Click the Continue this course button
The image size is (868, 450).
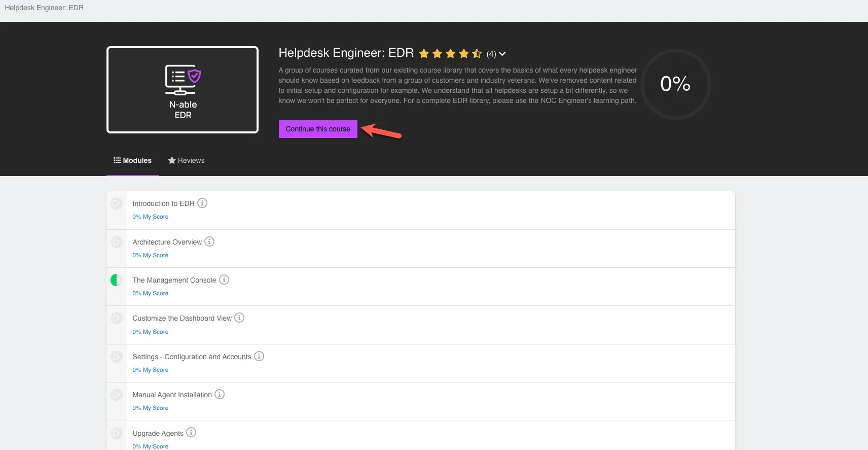click(318, 129)
